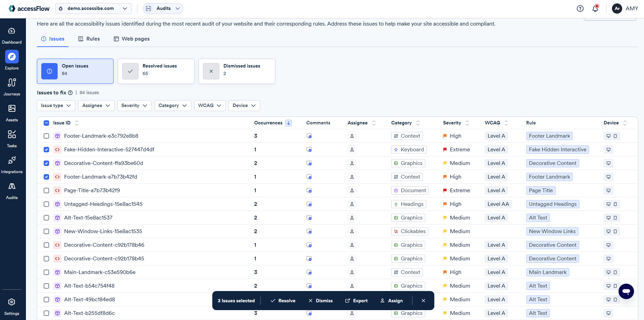
Task: Uncheck Footer-Landmark-a7b73b42fd checkbox
Action: [46, 177]
